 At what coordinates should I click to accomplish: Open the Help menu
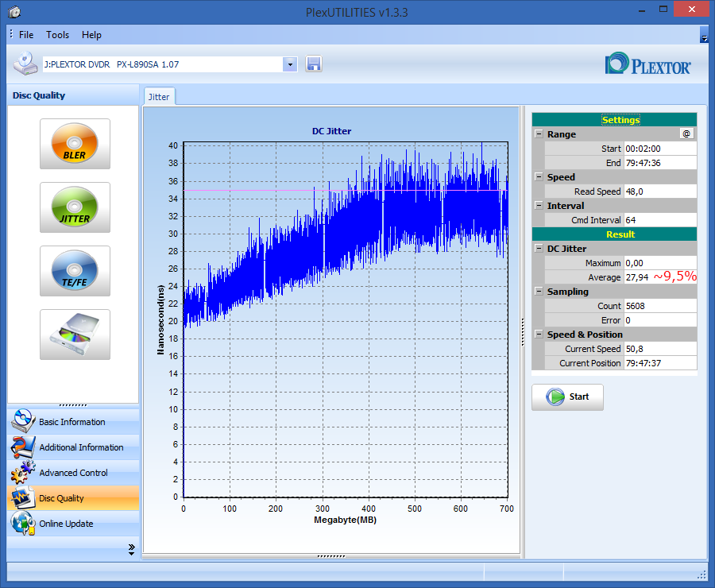(x=91, y=35)
